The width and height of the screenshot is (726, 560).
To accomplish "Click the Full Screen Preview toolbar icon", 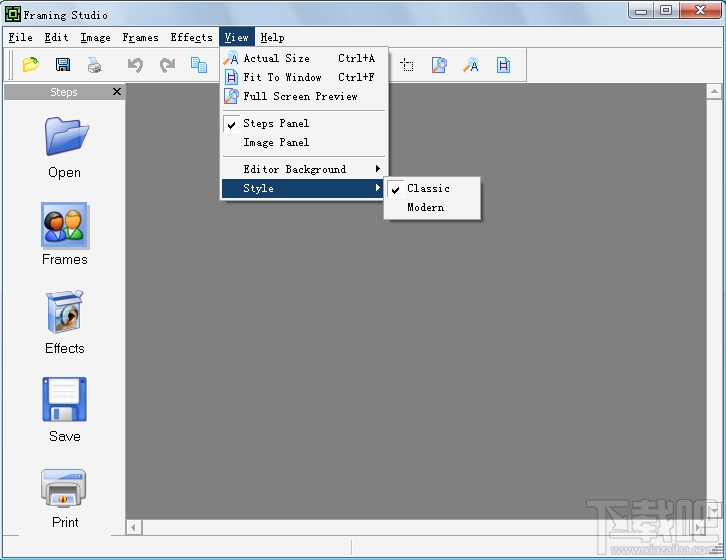I will (439, 65).
